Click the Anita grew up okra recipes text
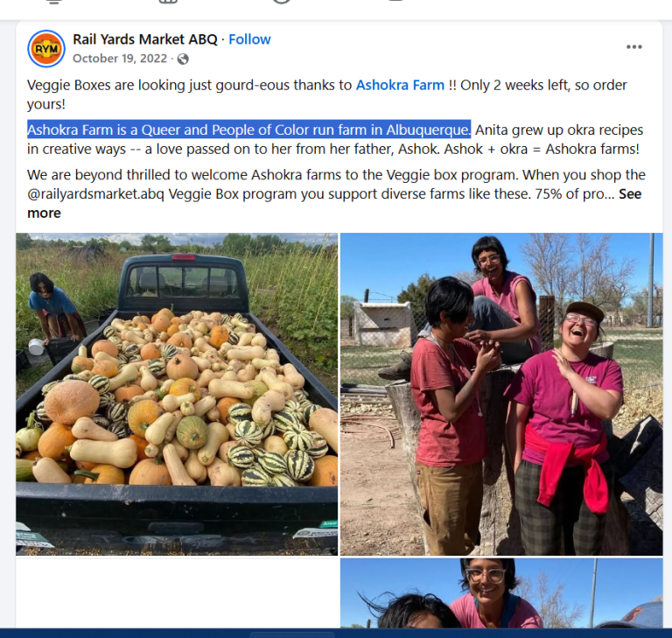The height and width of the screenshot is (638, 672). click(559, 130)
